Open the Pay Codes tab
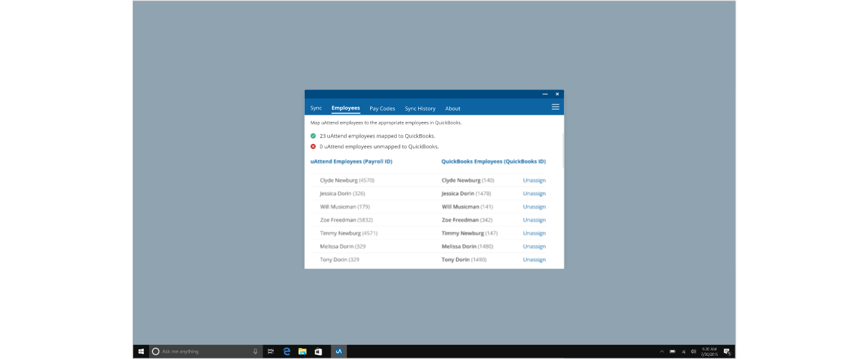The height and width of the screenshot is (359, 868). [x=382, y=108]
